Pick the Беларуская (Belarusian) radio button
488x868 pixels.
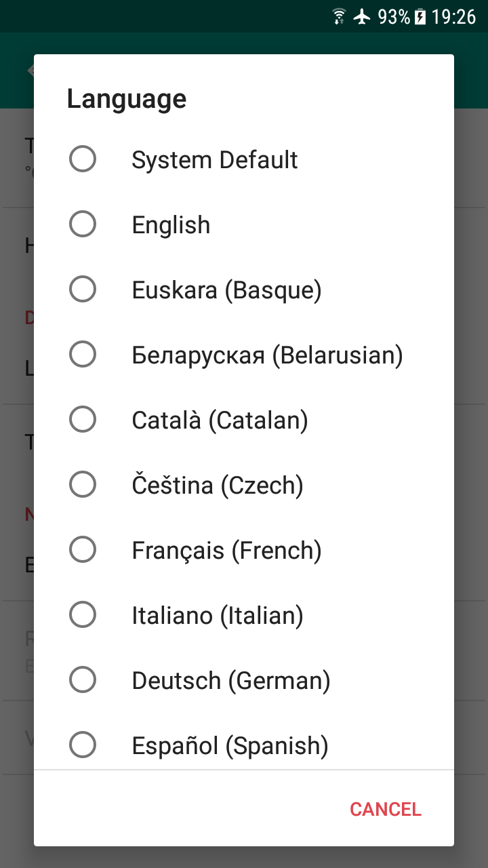click(x=83, y=355)
